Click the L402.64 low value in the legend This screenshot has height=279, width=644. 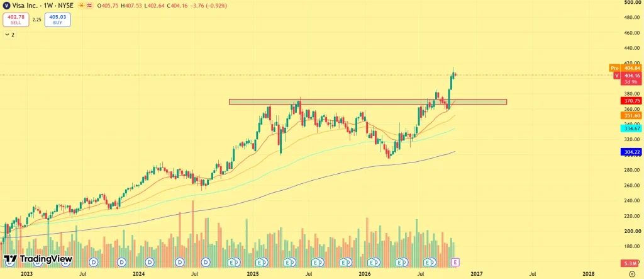point(155,6)
